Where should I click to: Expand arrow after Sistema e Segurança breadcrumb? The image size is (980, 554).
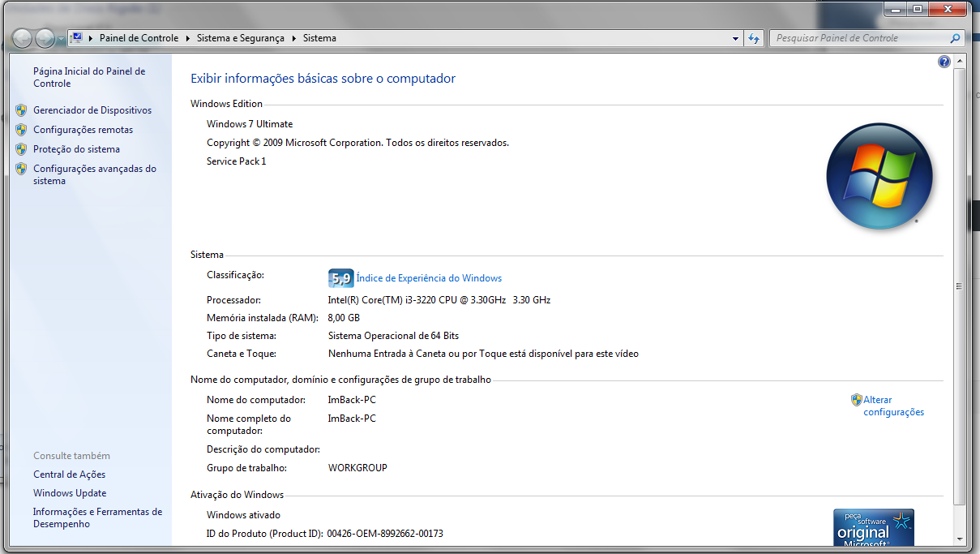click(x=294, y=38)
